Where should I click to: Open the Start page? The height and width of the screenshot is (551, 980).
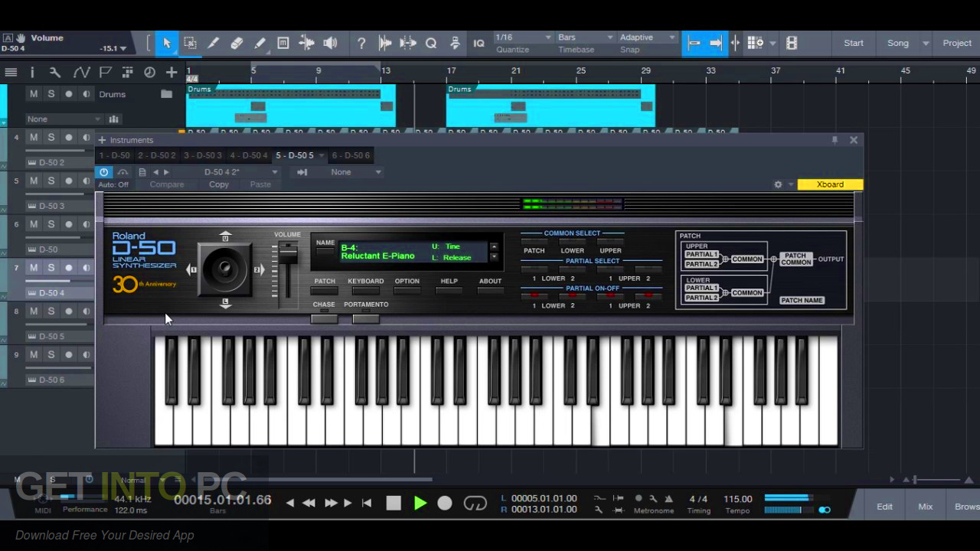coord(854,44)
